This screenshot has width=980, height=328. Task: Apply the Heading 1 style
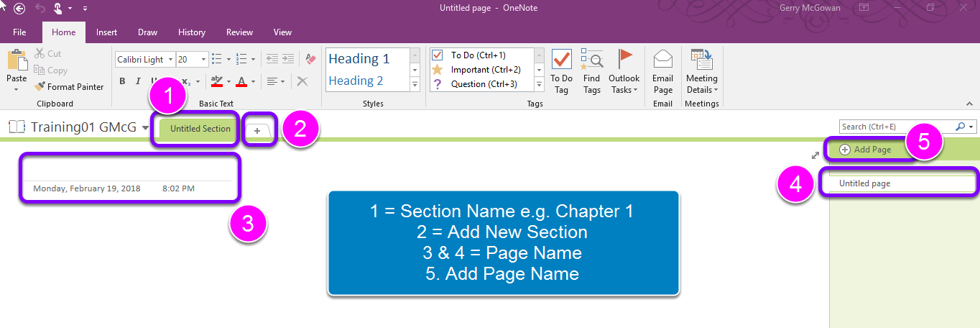pos(359,59)
